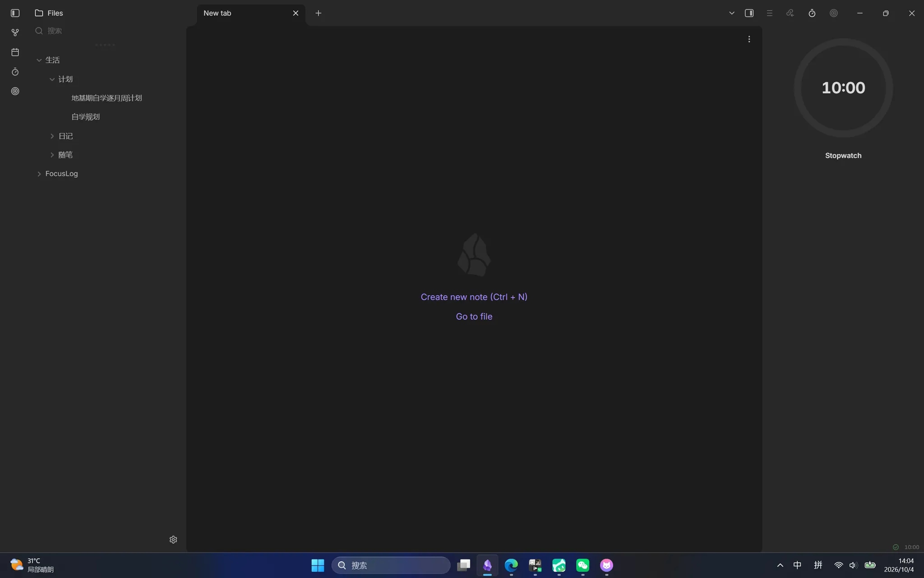Screen dimensions: 924x578
Task: Open WeChat on taskbar
Action: 583,565
